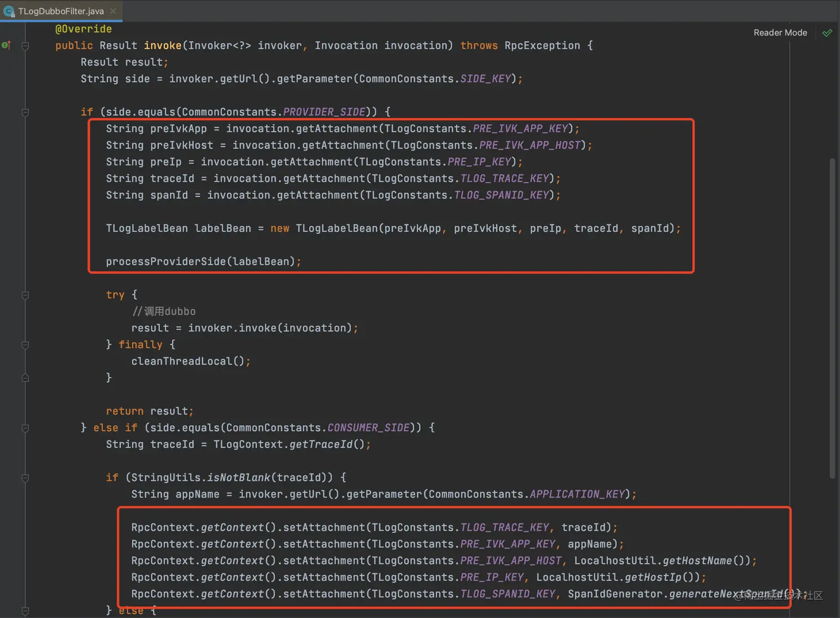
Task: Click the processProviderSide method call
Action: (x=166, y=261)
